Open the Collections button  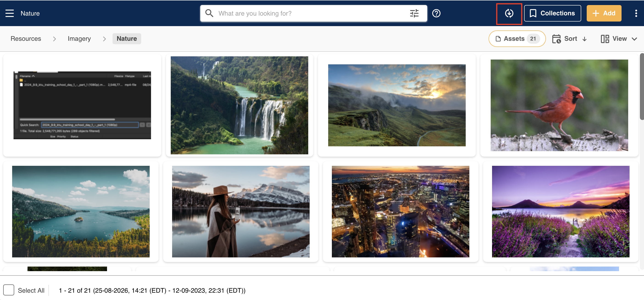coord(553,13)
